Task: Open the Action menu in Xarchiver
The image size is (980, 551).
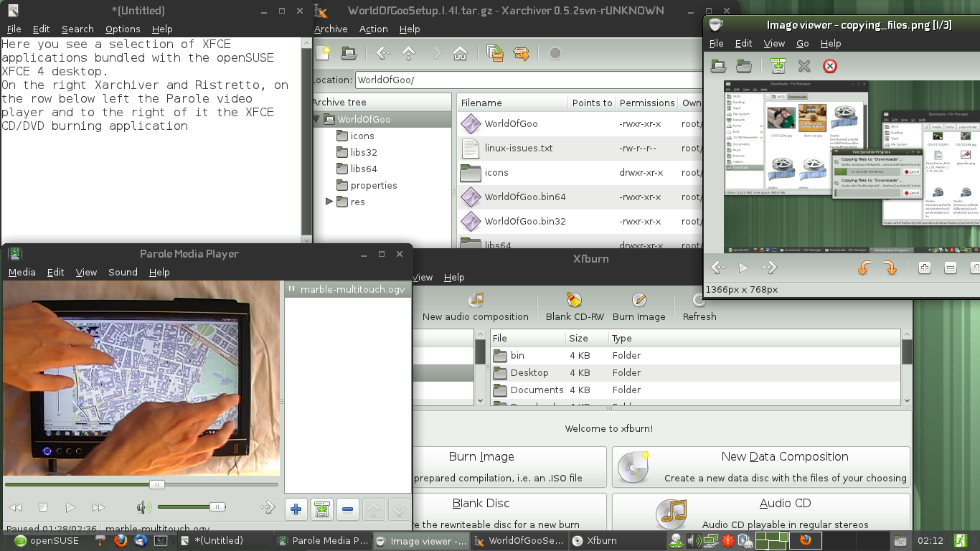Action: (374, 29)
